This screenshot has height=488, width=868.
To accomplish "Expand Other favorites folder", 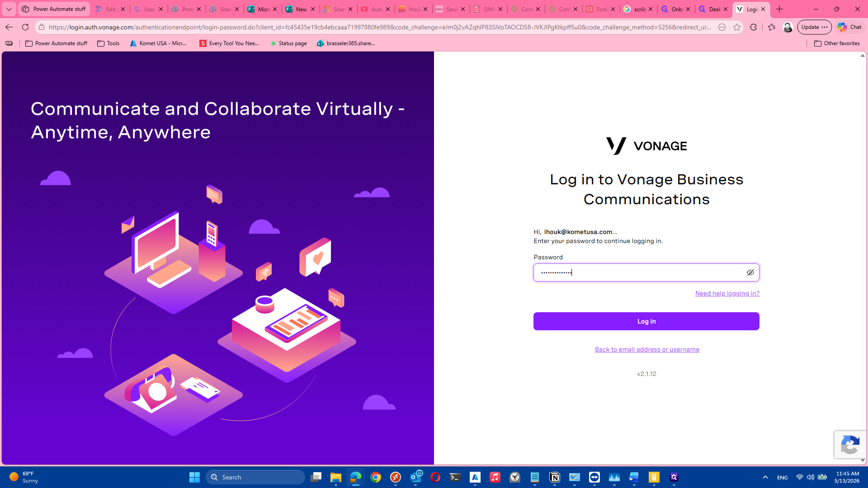I will 837,43.
